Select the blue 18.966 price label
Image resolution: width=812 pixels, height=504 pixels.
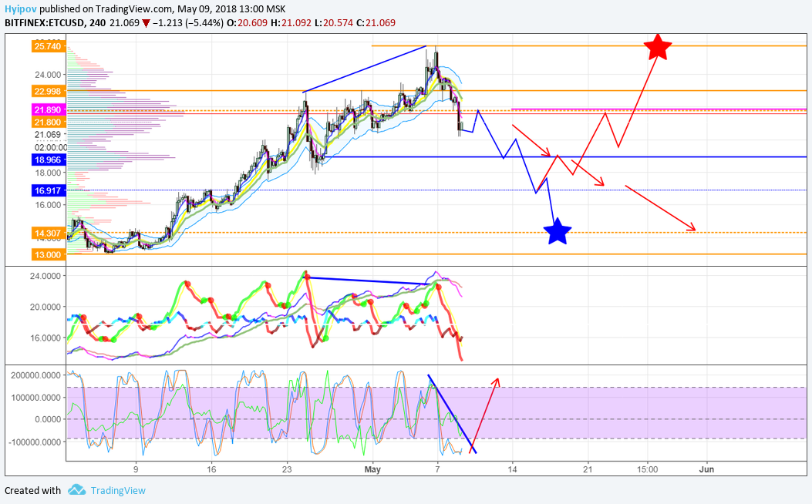[x=47, y=160]
